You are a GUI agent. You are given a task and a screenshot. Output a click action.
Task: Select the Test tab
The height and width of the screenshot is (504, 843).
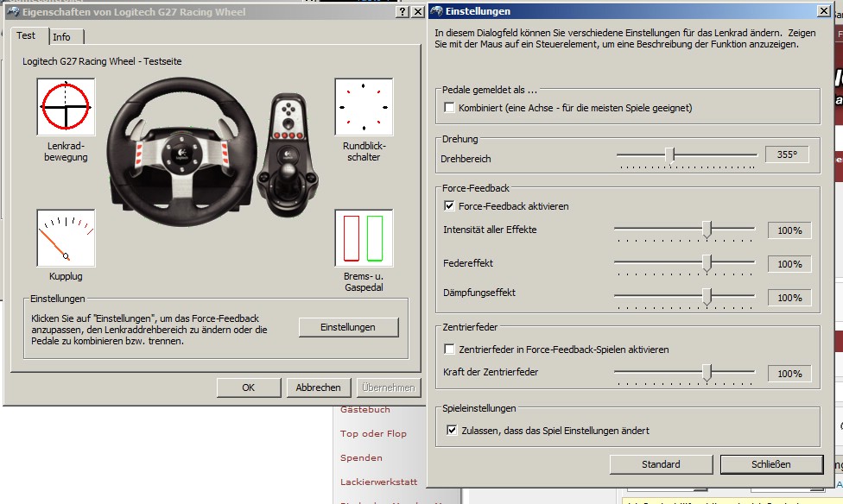point(26,36)
